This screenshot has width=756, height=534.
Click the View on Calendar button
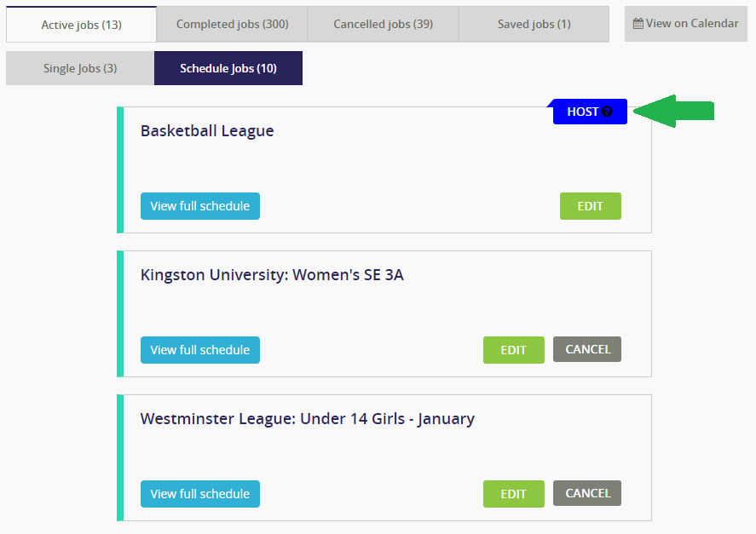685,24
